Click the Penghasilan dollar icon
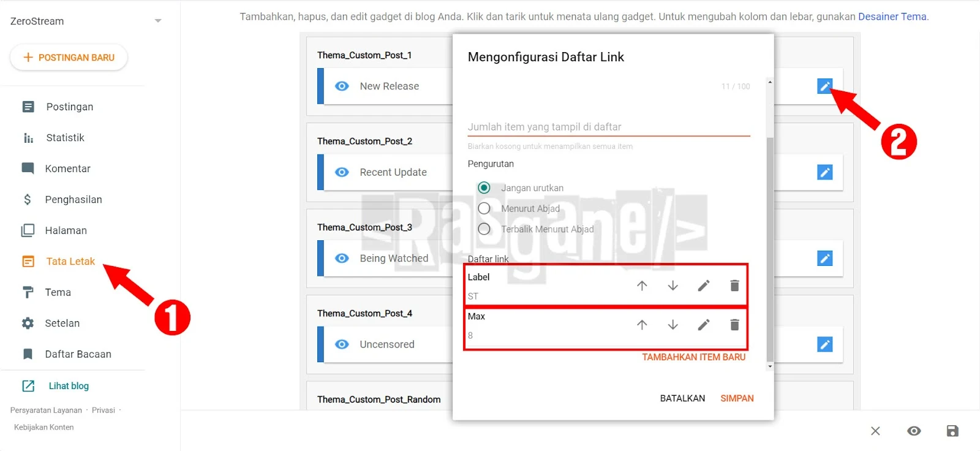The width and height of the screenshot is (980, 451). click(28, 200)
